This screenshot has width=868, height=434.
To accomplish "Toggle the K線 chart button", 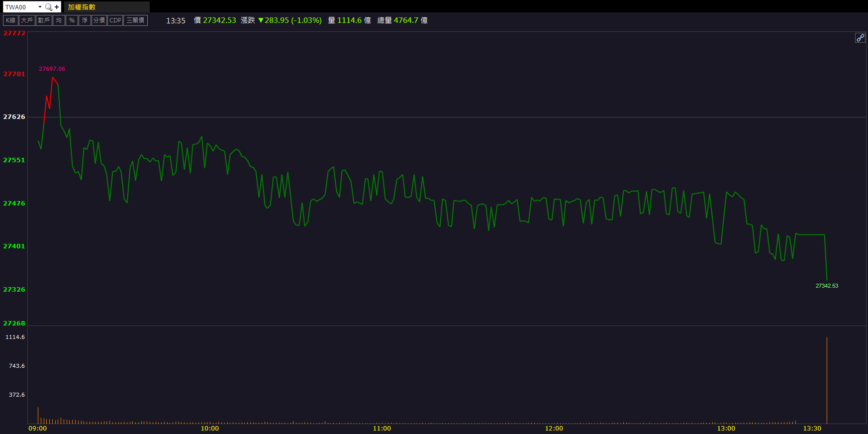I will (10, 20).
